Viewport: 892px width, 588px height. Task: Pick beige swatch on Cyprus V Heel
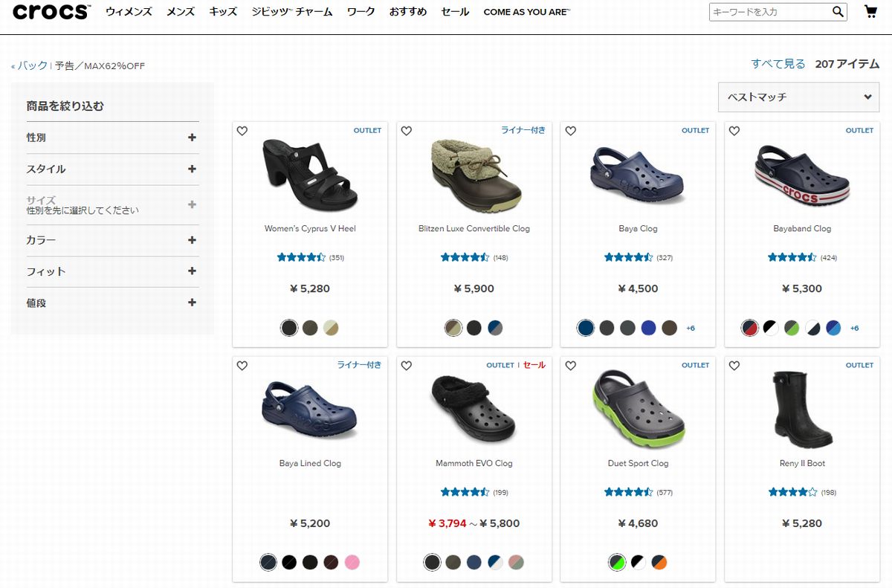click(331, 328)
